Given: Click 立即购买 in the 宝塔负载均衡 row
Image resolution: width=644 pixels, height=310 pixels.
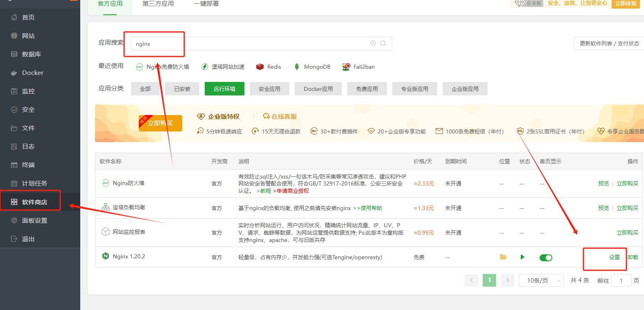Looking at the screenshot, I should (x=628, y=208).
